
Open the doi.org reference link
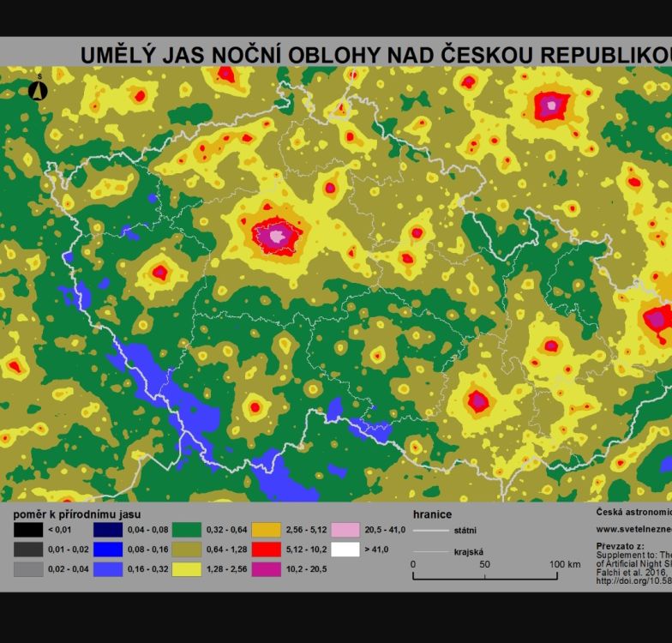pyautogui.click(x=633, y=580)
